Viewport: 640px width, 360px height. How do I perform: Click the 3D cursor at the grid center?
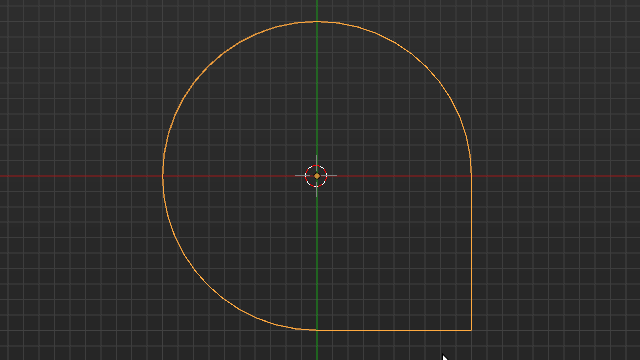(316, 176)
